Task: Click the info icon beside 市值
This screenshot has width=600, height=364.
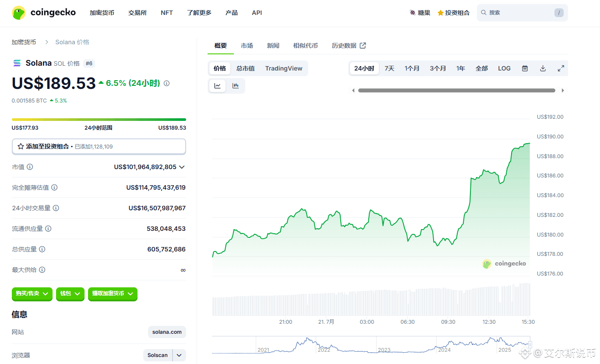Action: pyautogui.click(x=30, y=167)
